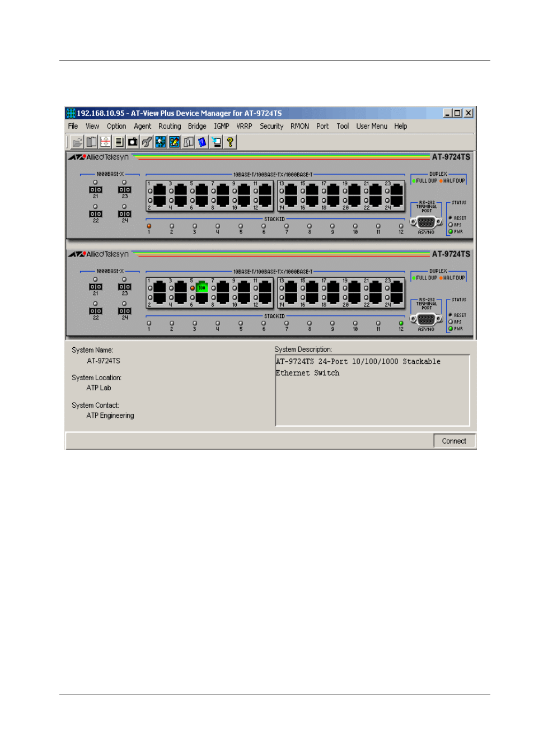Screen dimensions: 534x756
Task: Click the camera snapshot toolbar icon
Action: click(133, 142)
